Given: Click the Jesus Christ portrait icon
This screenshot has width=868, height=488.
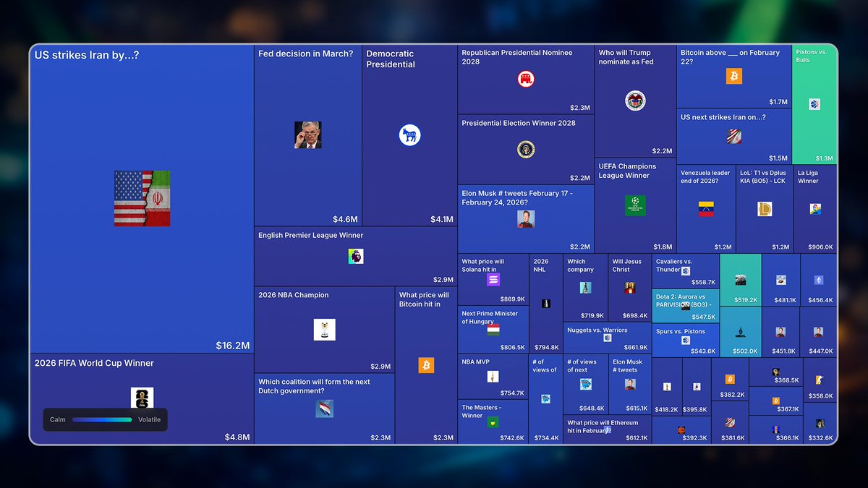Looking at the screenshot, I should pos(629,288).
